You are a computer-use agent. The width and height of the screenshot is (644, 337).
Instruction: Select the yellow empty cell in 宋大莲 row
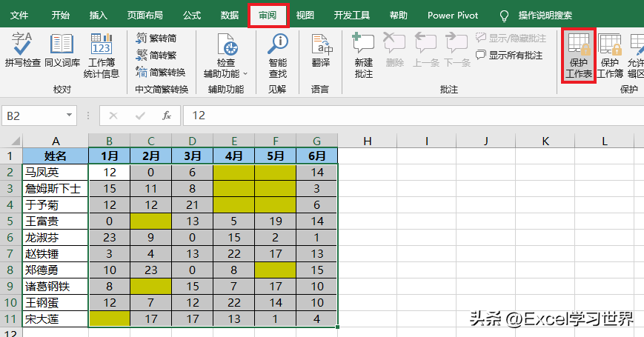click(x=109, y=319)
